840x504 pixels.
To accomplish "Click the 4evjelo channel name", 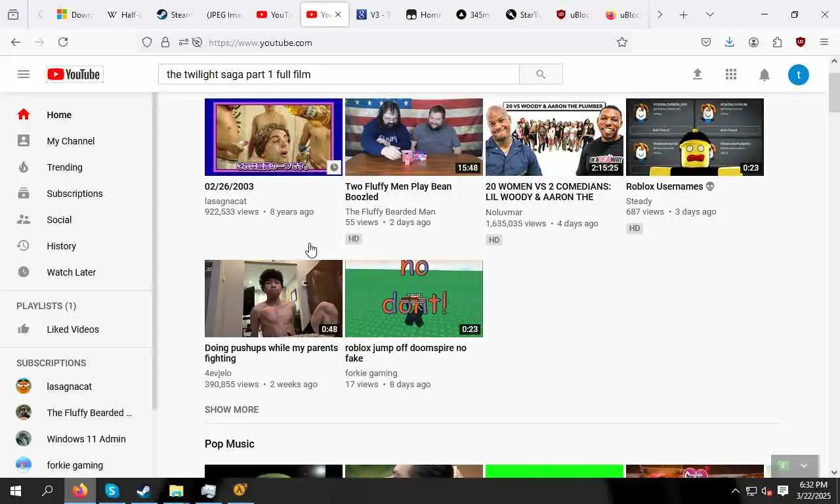I will (x=218, y=373).
